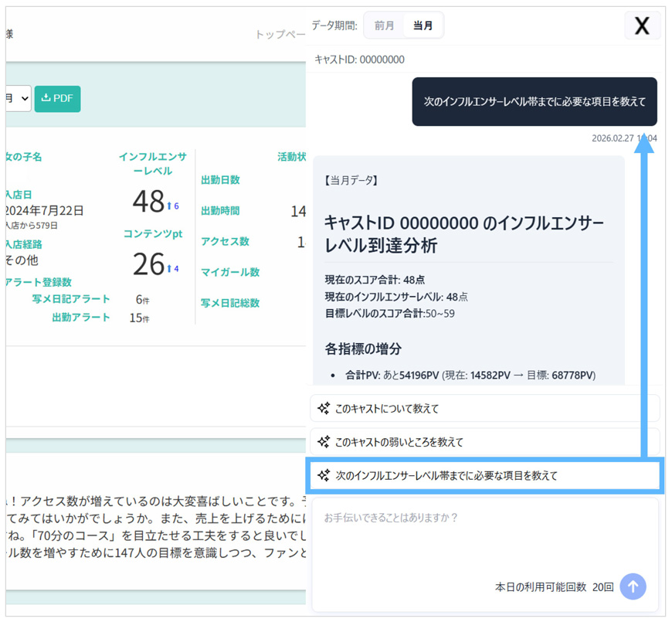The height and width of the screenshot is (622, 672).
Task: Open the 出勤アラート entry
Action: click(81, 318)
